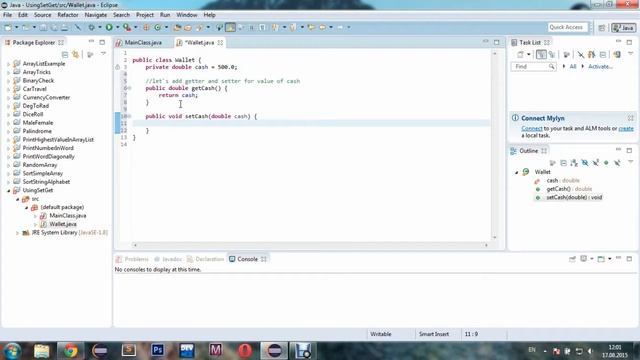Image resolution: width=640 pixels, height=360 pixels.
Task: Click in the Quick Access field
Action: tap(567, 27)
